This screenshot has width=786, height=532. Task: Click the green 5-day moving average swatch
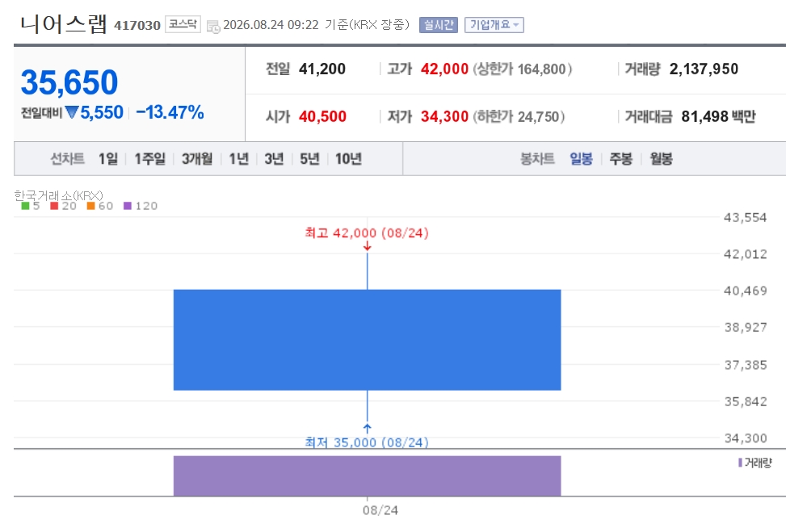click(25, 206)
